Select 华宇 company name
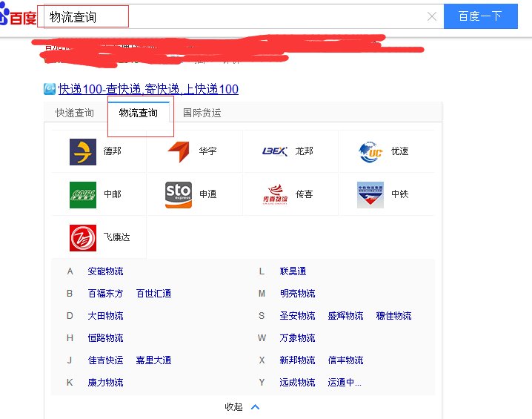Screen dimensions: 532x419 207,151
